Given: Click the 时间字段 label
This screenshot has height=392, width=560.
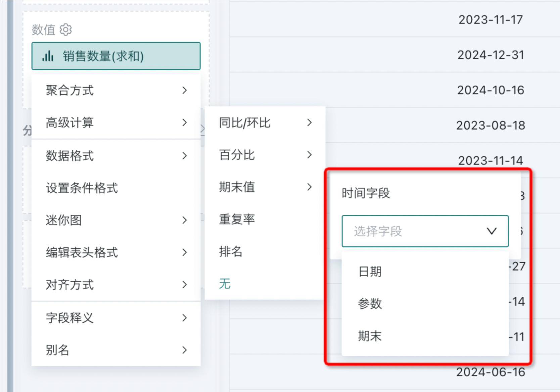Looking at the screenshot, I should 366,193.
